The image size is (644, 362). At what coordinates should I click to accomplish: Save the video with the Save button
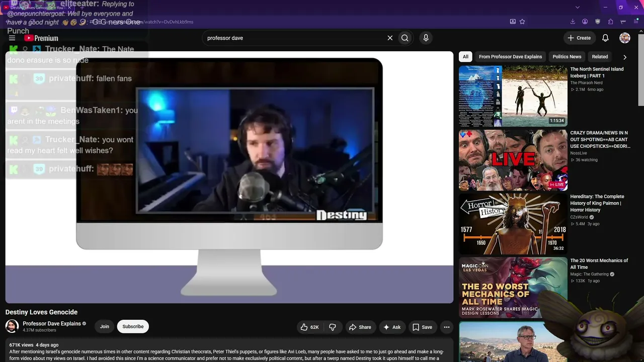423,327
